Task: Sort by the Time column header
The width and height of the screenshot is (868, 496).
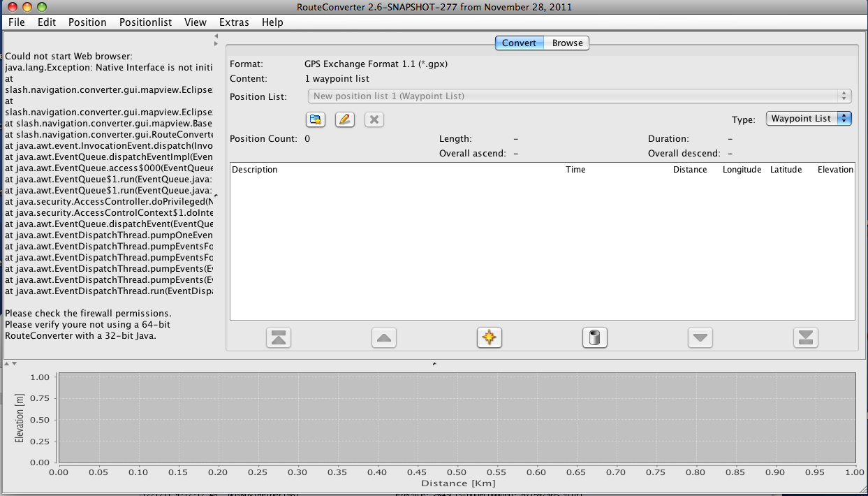Action: tap(575, 170)
